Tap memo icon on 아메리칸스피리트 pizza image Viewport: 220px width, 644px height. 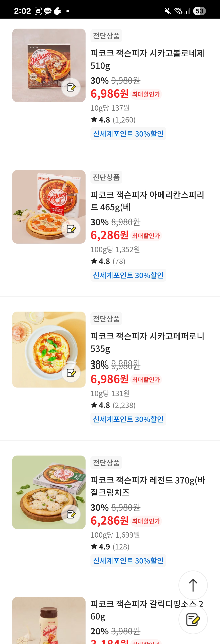click(71, 229)
